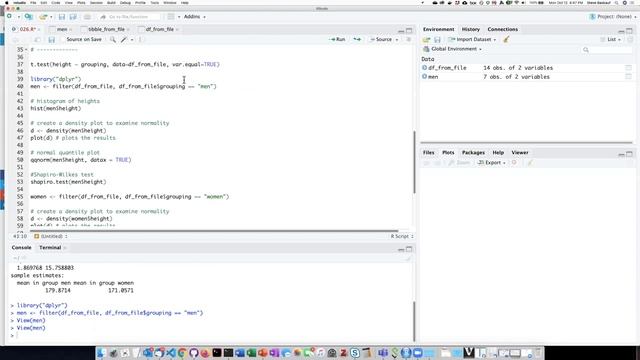The image size is (640, 360).
Task: Clear workspace objects with broom icon
Action: [x=506, y=40]
